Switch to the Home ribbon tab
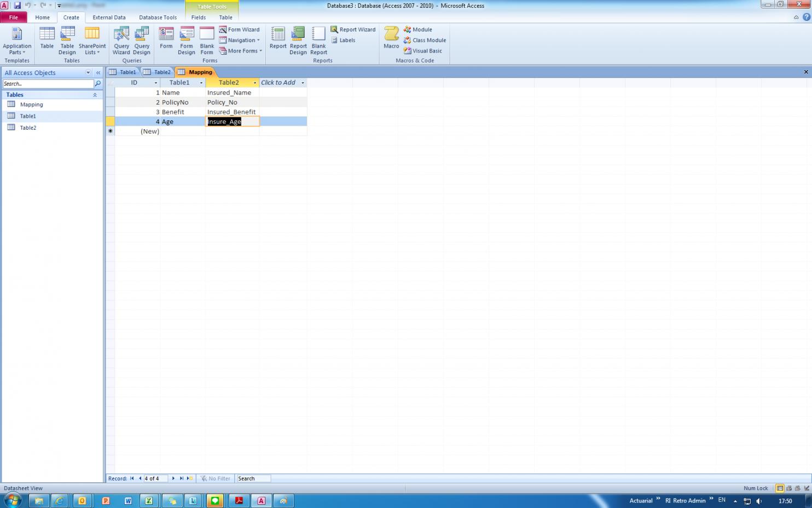The height and width of the screenshot is (508, 812). (x=42, y=18)
